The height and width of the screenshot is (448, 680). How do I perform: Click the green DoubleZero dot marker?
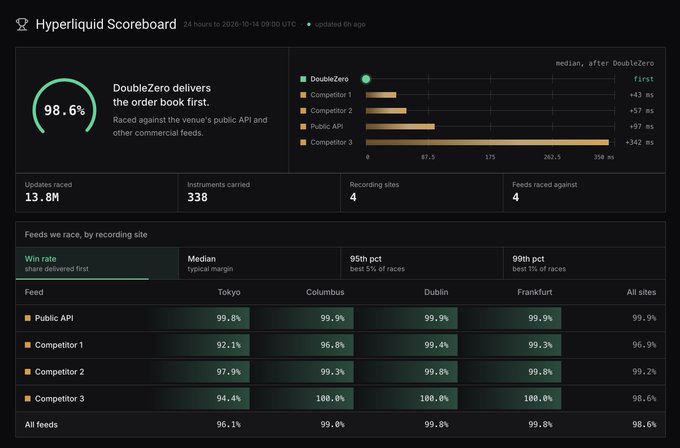coord(366,79)
